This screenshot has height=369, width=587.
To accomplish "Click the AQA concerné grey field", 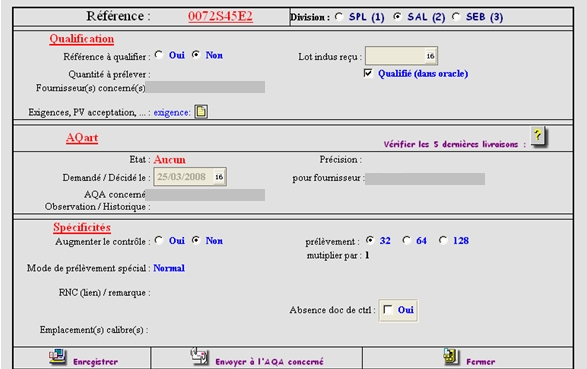I will (x=205, y=195).
